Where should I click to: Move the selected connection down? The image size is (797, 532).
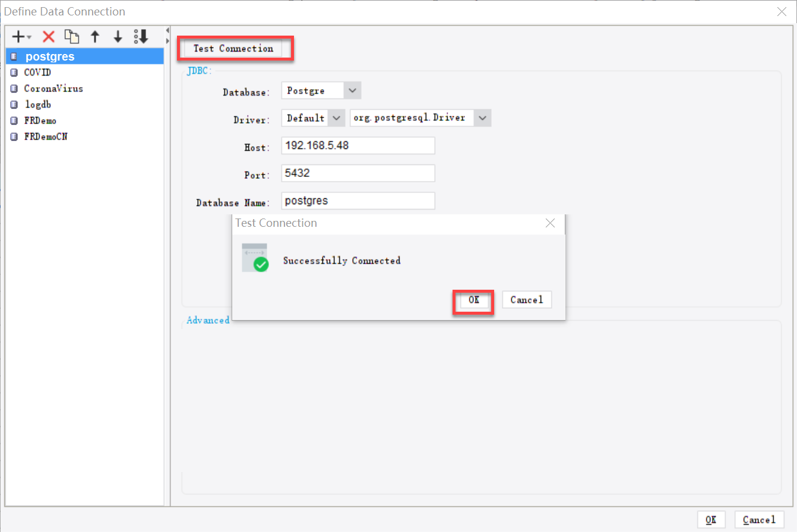click(118, 36)
